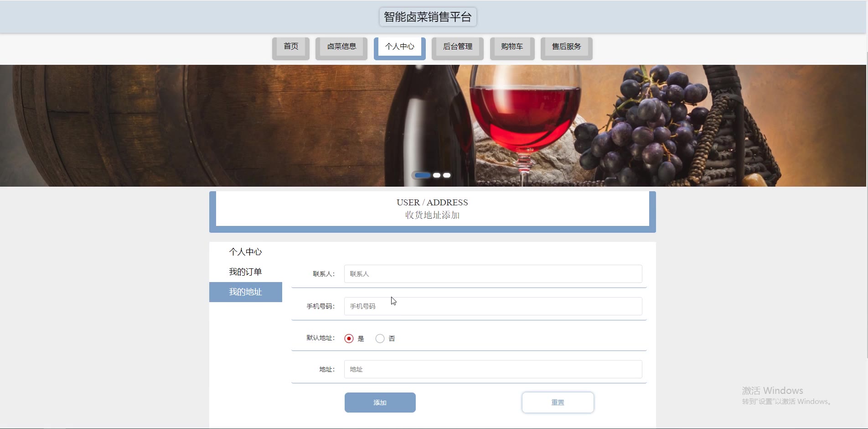868x429 pixels.
Task: Click the 默认地址 label
Action: [320, 338]
